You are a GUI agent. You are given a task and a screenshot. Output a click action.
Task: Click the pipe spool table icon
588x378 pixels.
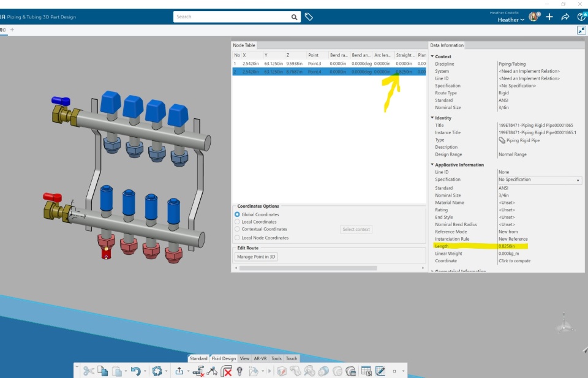351,371
